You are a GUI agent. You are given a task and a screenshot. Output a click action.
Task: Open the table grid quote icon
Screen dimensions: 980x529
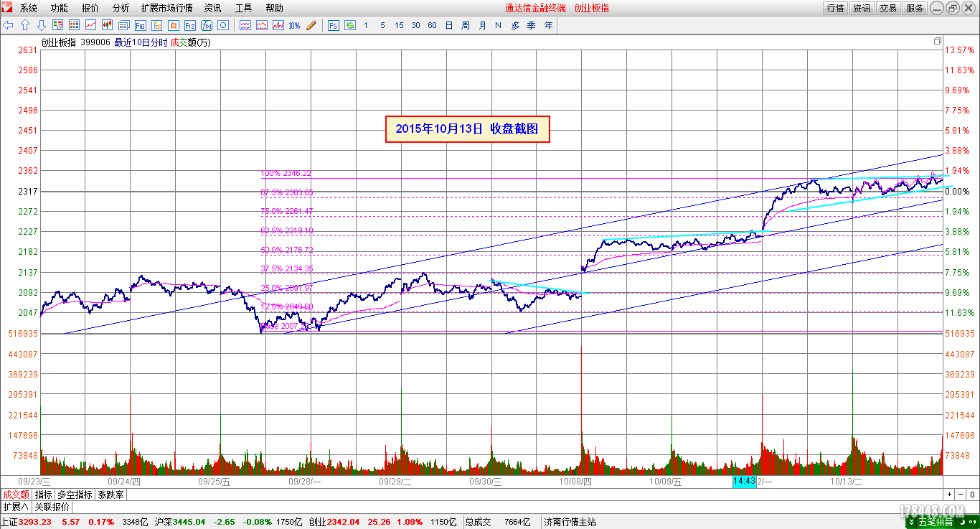tap(75, 25)
